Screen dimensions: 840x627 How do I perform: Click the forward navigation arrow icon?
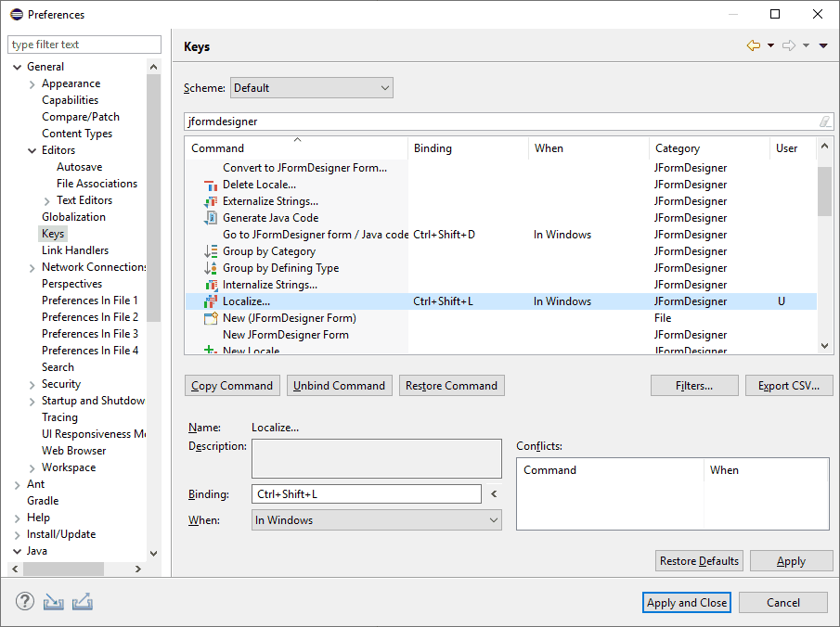tap(789, 45)
